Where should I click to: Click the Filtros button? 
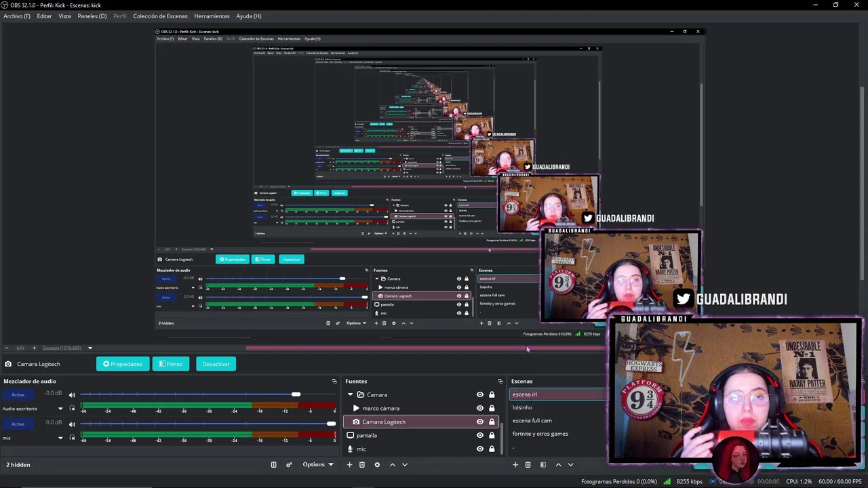tap(171, 364)
